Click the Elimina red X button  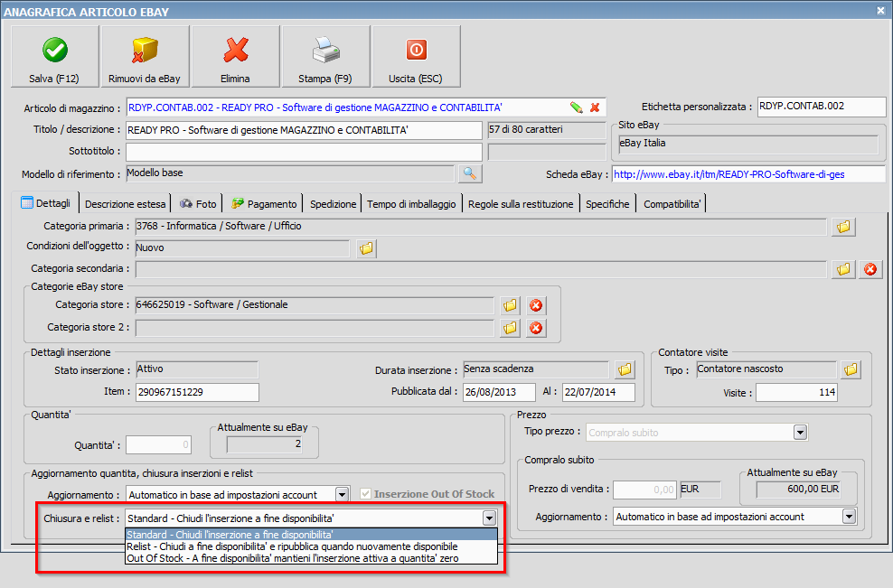pyautogui.click(x=235, y=56)
